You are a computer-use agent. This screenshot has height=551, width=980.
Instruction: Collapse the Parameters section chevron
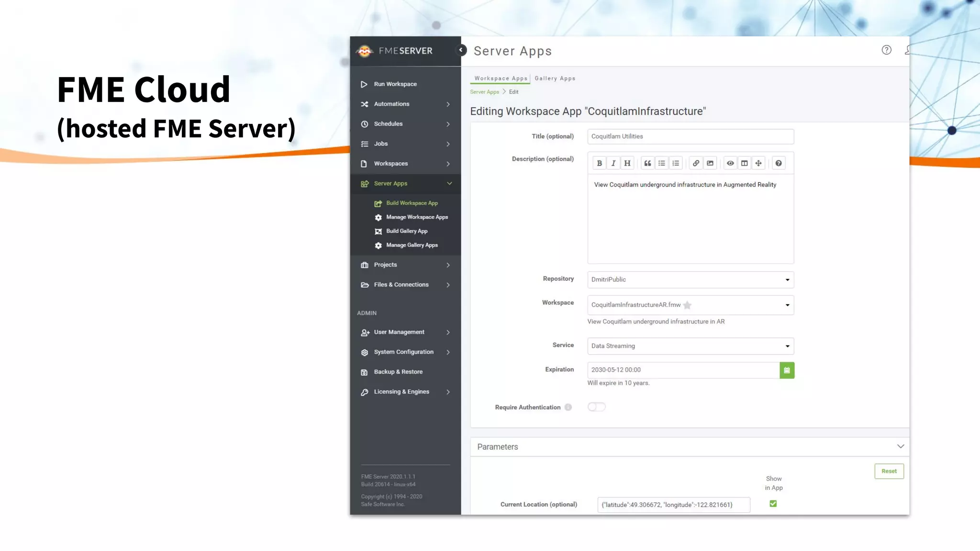(x=900, y=446)
